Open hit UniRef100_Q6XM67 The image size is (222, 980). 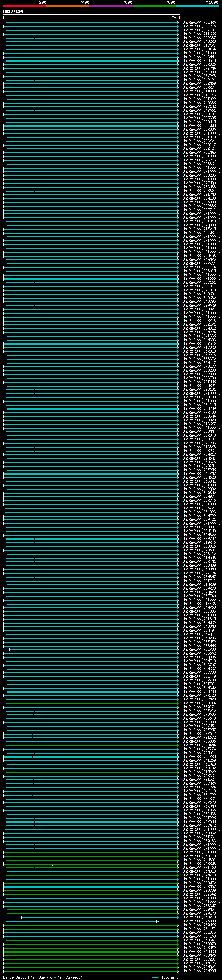(199, 886)
